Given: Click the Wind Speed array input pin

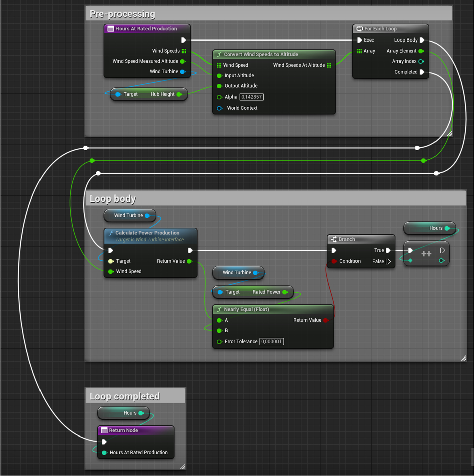Looking at the screenshot, I should coord(219,65).
